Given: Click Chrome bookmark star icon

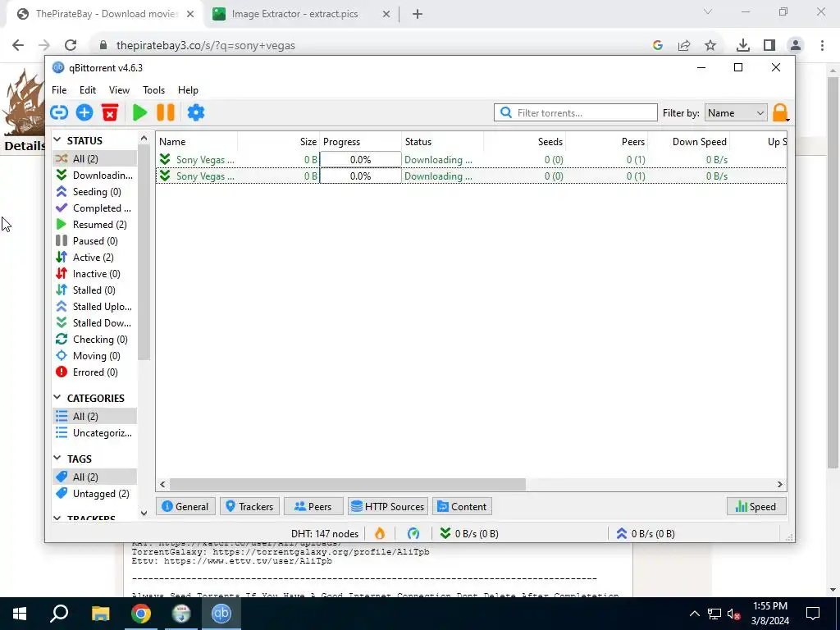Looking at the screenshot, I should click(710, 46).
